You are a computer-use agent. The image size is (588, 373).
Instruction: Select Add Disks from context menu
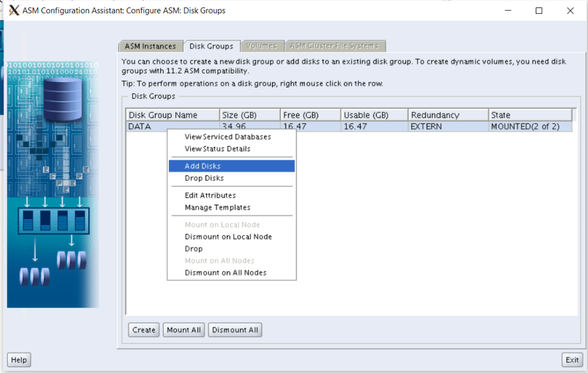coord(203,166)
